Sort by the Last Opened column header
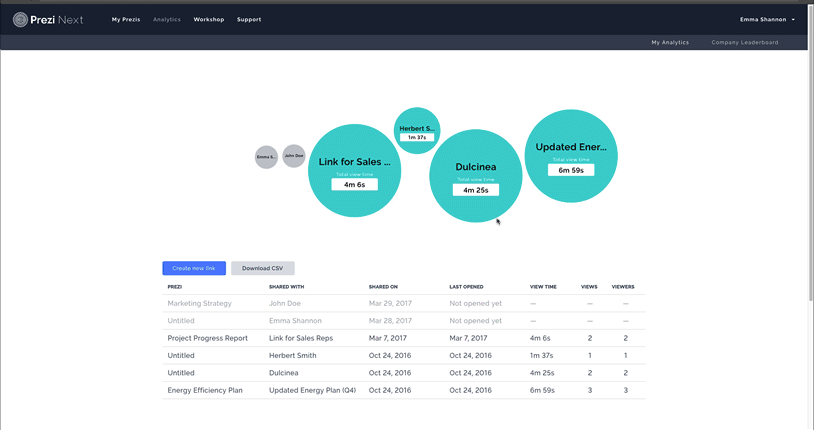 467,287
